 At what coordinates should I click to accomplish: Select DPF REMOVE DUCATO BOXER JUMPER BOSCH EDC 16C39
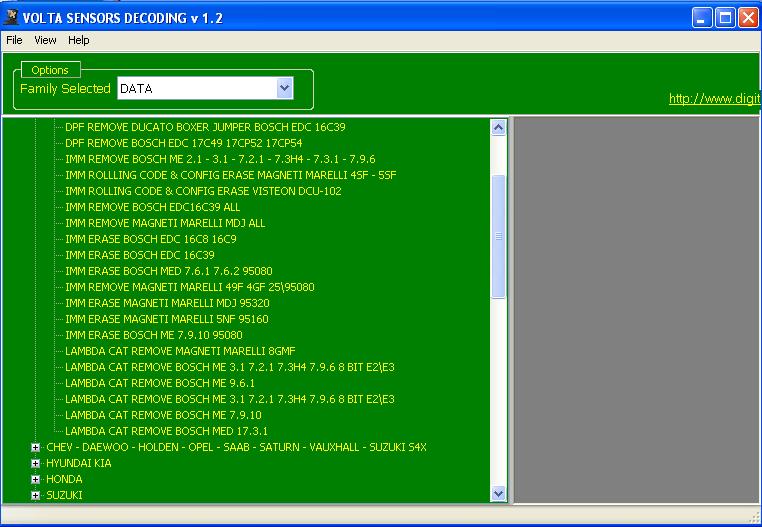pyautogui.click(x=205, y=127)
